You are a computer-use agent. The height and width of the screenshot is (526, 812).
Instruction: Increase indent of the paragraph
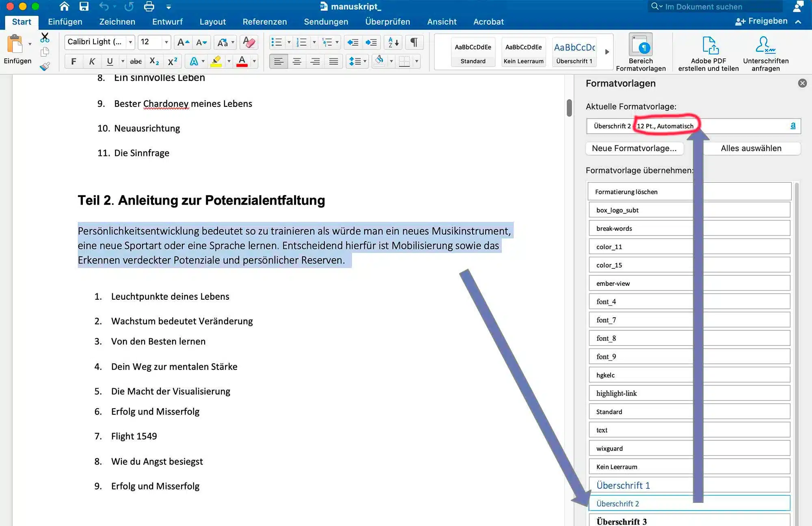[x=371, y=42]
